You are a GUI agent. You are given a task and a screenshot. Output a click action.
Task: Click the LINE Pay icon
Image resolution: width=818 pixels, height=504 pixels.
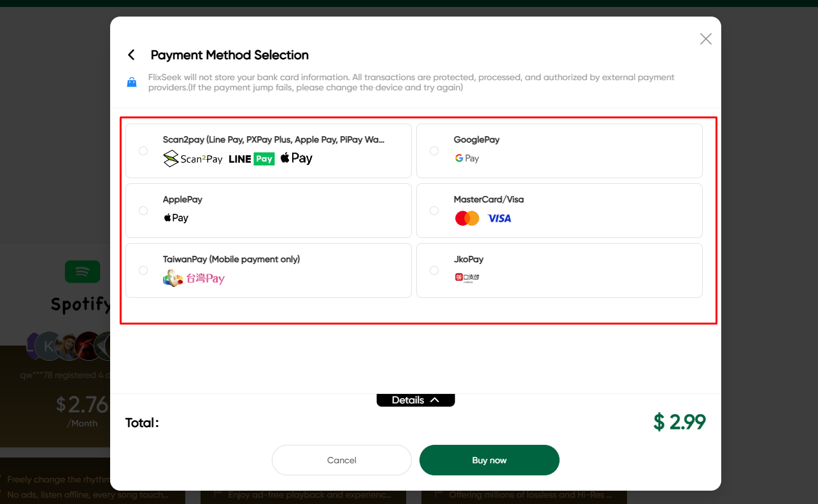[252, 158]
